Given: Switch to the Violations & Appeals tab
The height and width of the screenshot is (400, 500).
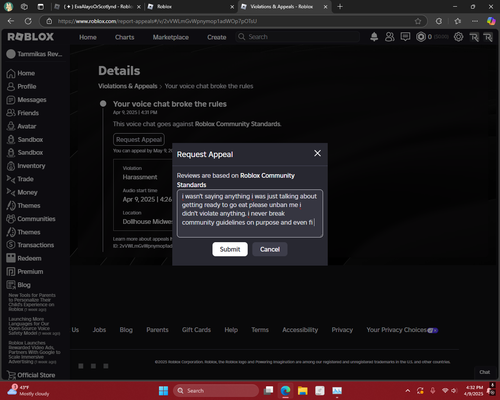Looking at the screenshot, I should point(284,7).
